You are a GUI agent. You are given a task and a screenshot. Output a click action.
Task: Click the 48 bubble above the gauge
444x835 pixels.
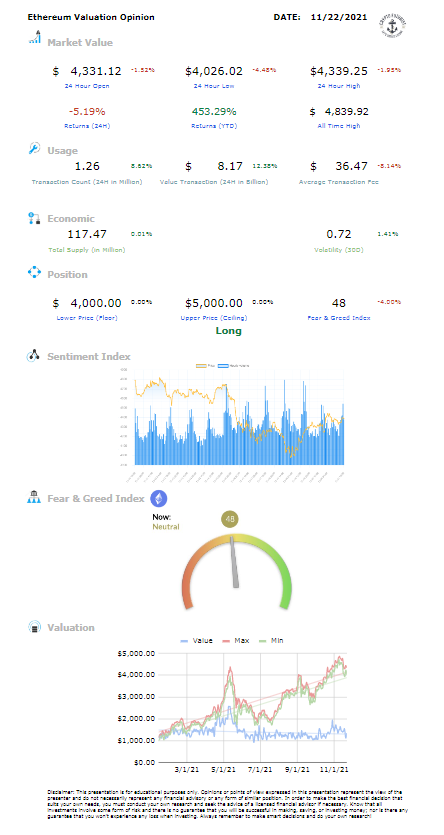coord(231,519)
